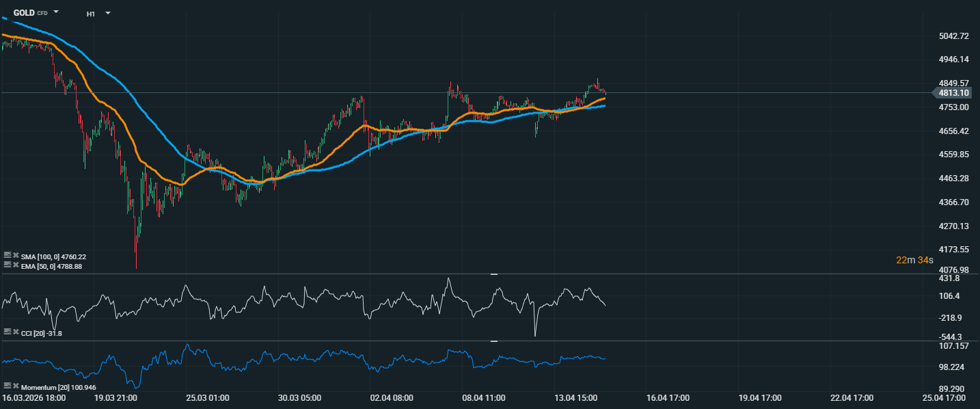The width and height of the screenshot is (980, 409).
Task: Click the Momentum [20] indicator label
Action: [x=54, y=388]
